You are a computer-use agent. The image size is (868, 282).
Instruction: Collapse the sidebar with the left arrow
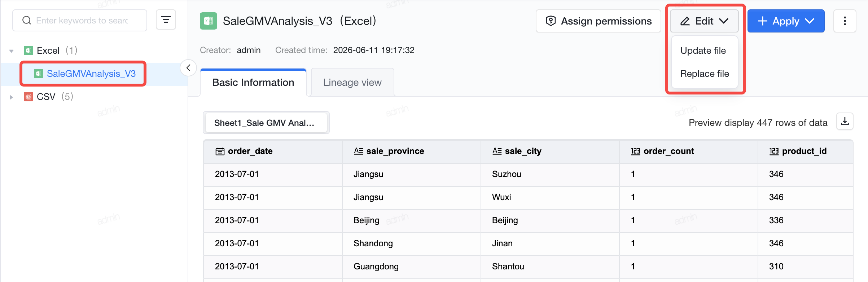188,68
